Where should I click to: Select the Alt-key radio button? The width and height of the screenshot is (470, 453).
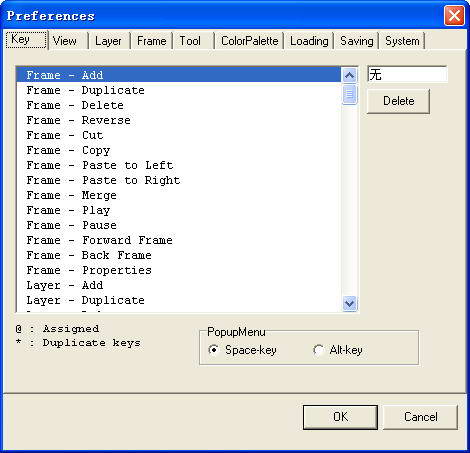318,350
